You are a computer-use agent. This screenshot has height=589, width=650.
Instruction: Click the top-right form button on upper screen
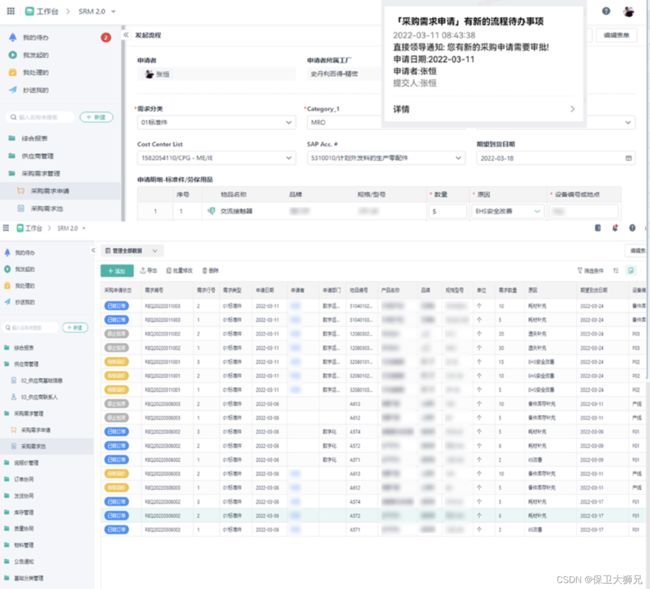pyautogui.click(x=616, y=35)
